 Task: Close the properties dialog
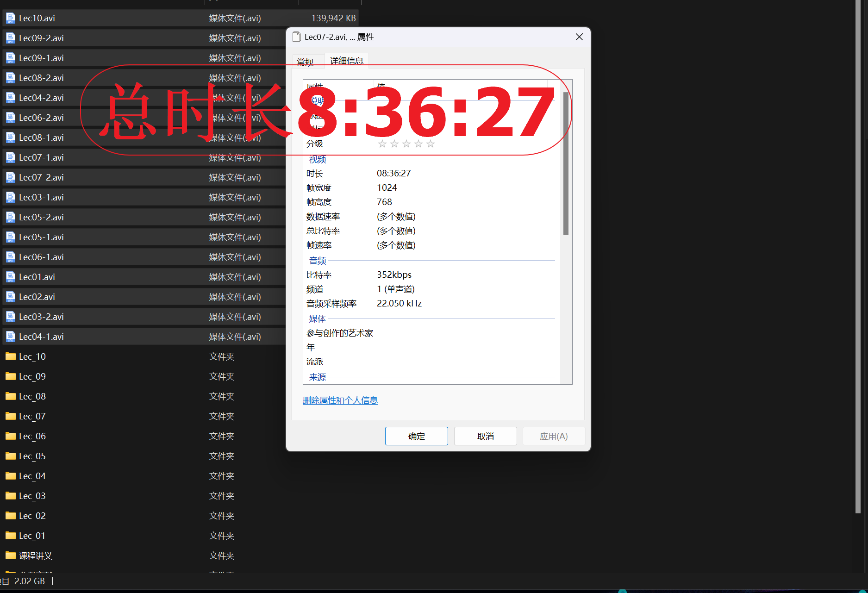coord(579,37)
